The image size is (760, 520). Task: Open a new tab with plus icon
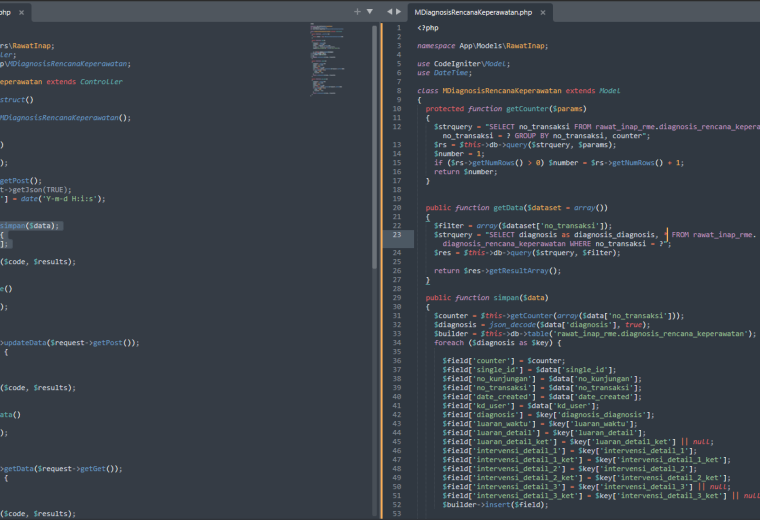pyautogui.click(x=357, y=12)
